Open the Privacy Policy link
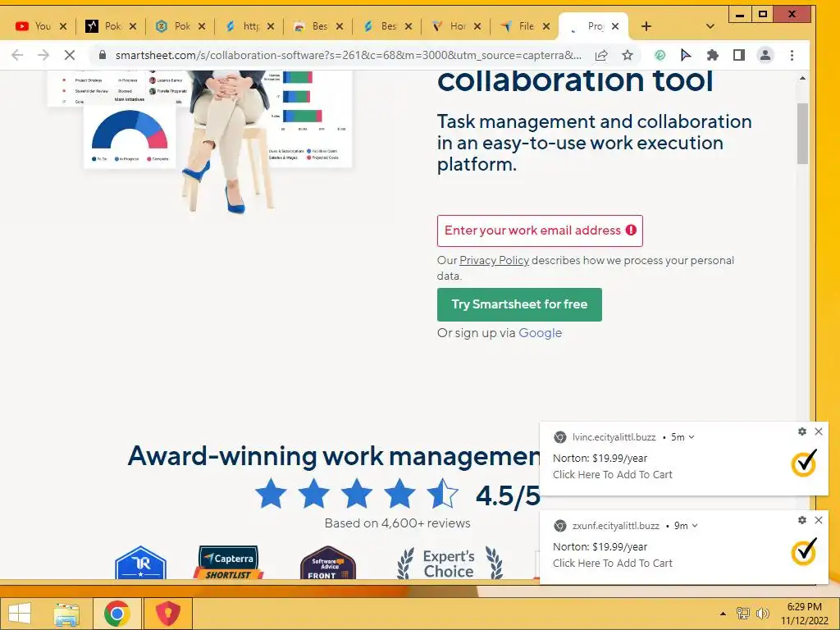 coord(494,260)
